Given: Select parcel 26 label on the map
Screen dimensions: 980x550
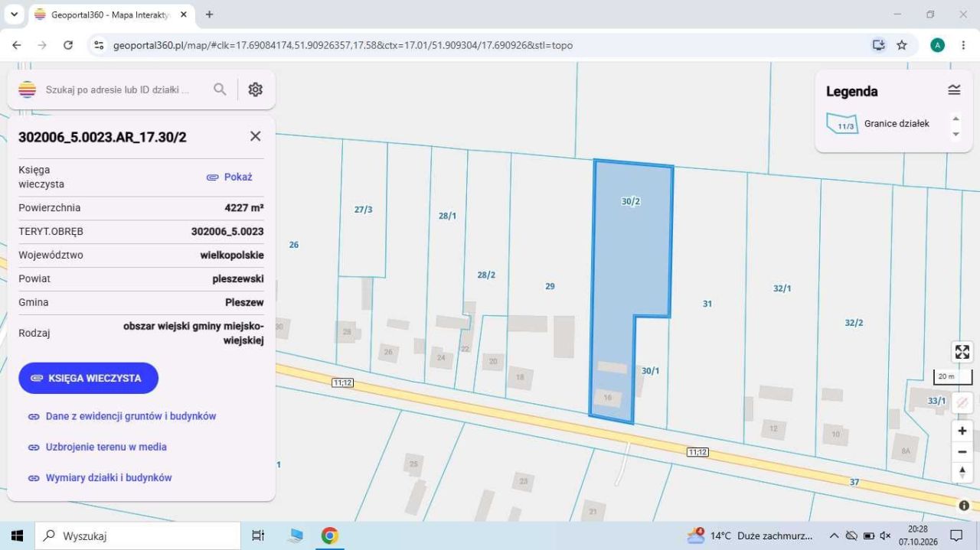Looking at the screenshot, I should [x=294, y=245].
